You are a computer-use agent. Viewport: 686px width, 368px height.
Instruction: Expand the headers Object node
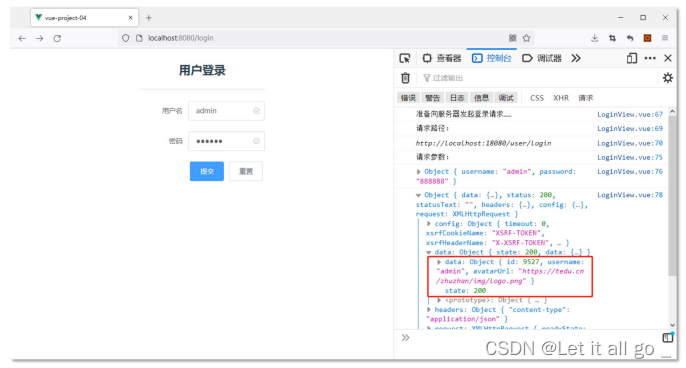point(429,310)
